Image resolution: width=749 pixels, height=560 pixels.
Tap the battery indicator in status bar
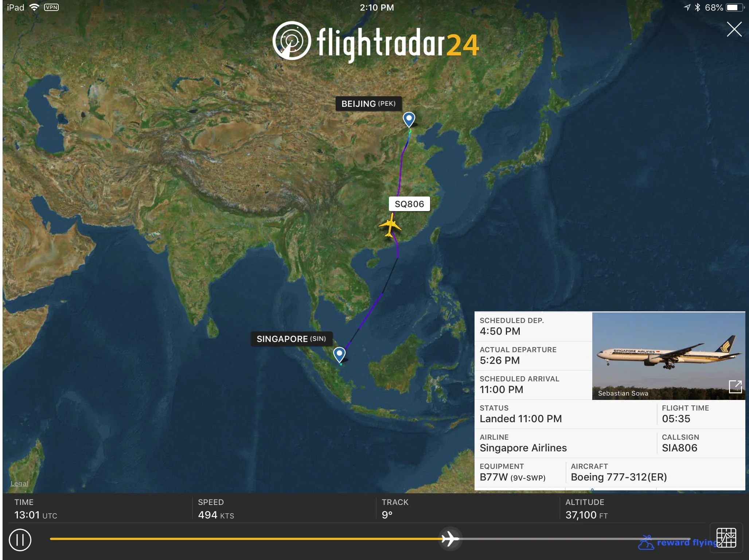[735, 7]
